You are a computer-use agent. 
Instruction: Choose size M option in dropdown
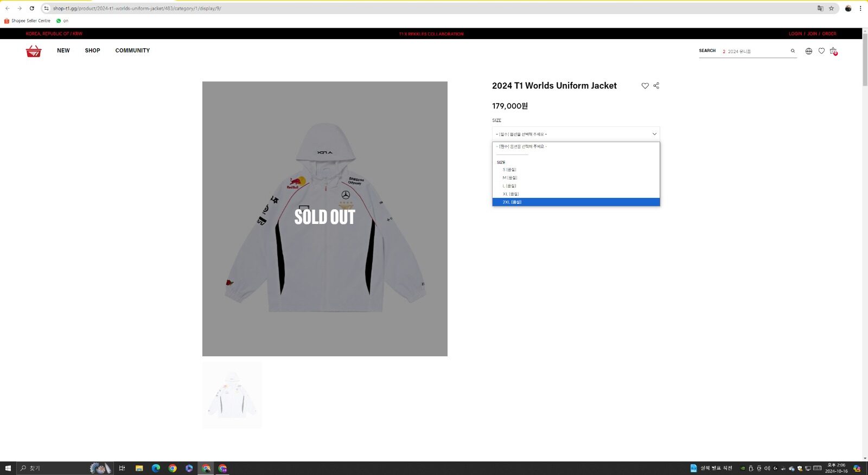point(509,178)
